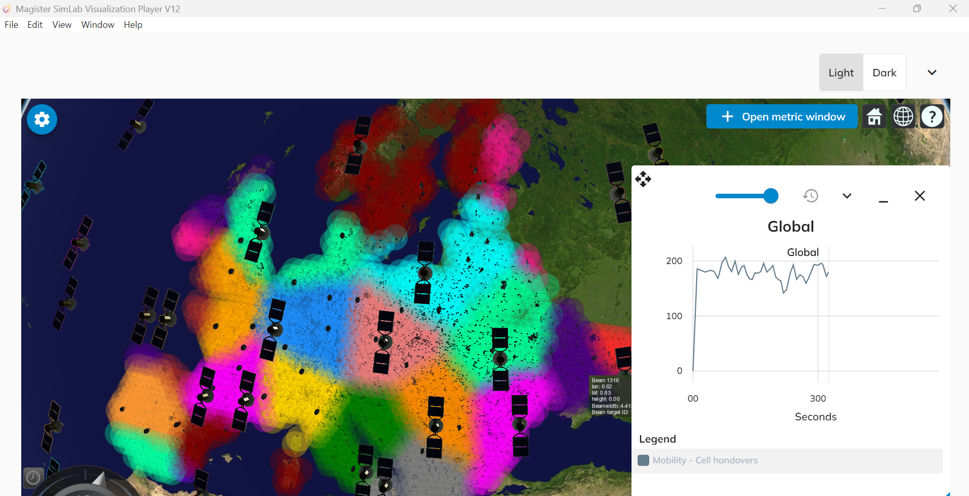Click the history clock icon in the metric window
Screen dimensions: 969x496
810,196
